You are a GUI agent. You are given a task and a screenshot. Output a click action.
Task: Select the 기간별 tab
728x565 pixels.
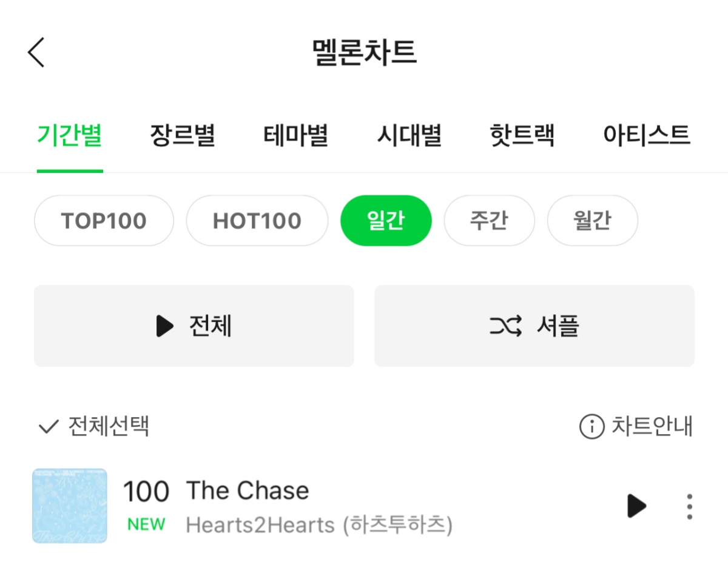point(69,135)
